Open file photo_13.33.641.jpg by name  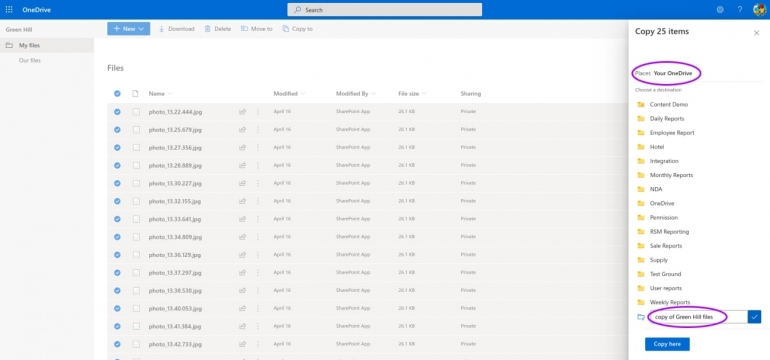tap(175, 219)
